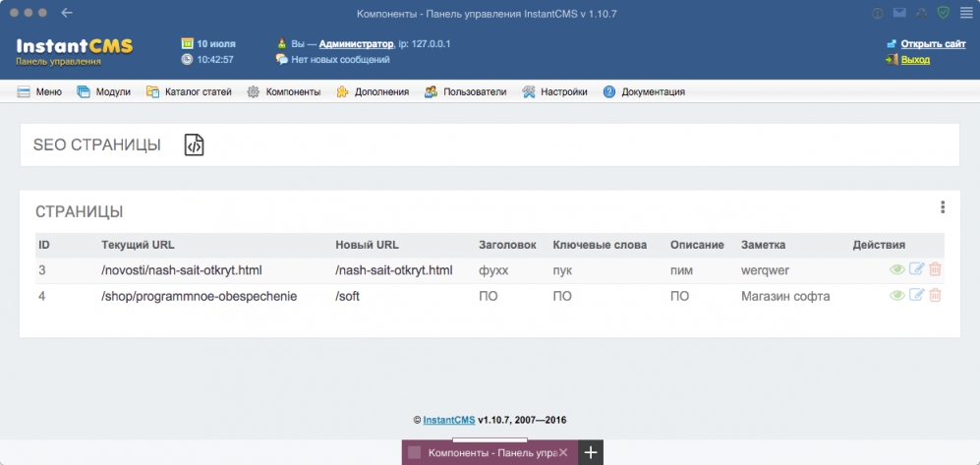Toggle eye visibility for the /soft row
Screen dimensions: 980x465
[896, 296]
